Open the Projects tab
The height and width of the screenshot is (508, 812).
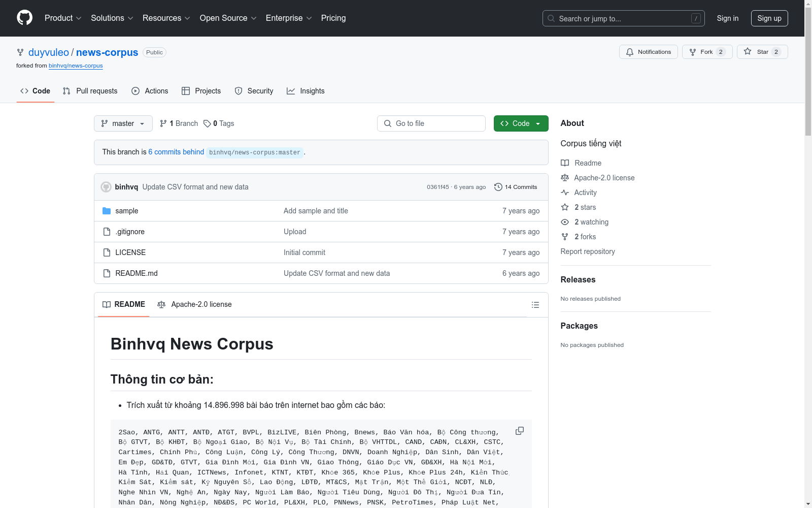(x=201, y=91)
